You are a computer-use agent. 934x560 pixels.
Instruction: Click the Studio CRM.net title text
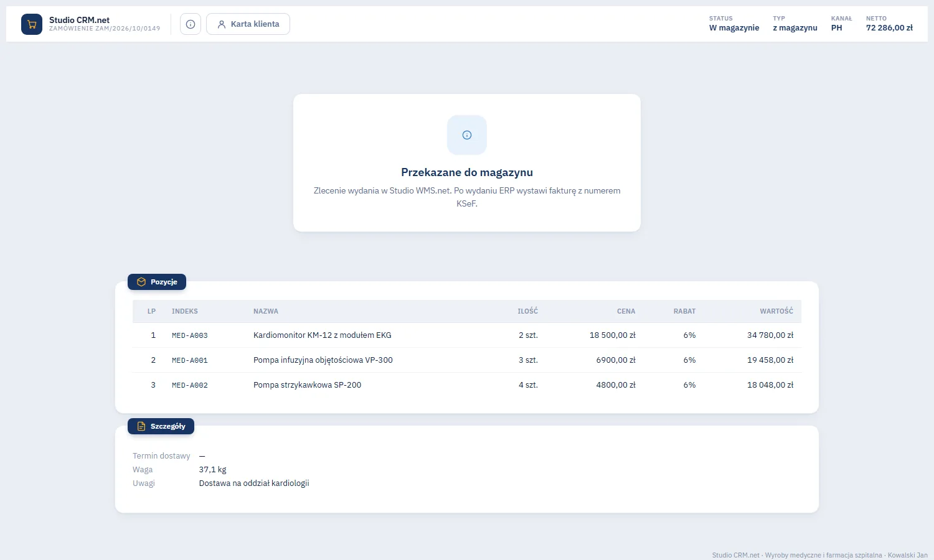(x=79, y=20)
